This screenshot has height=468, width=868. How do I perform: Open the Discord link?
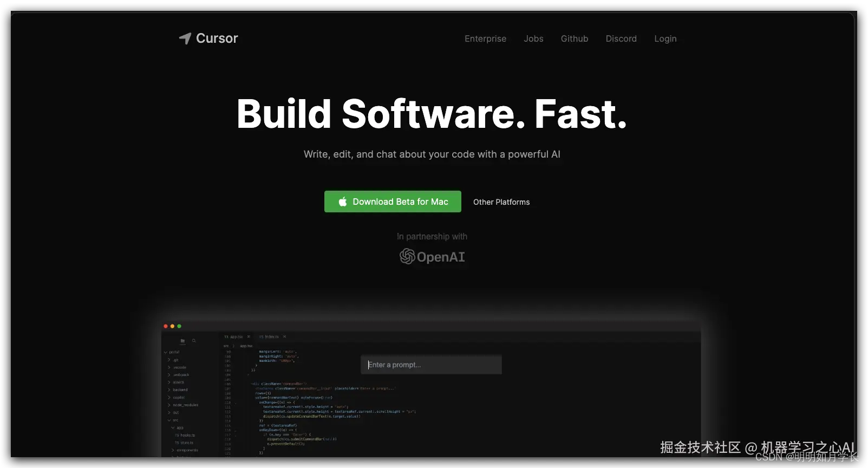621,39
